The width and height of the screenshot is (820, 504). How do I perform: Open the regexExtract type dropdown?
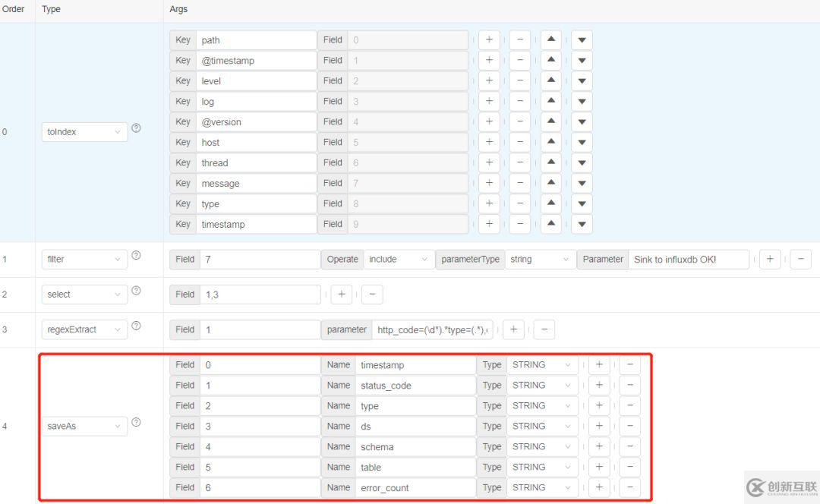click(84, 330)
